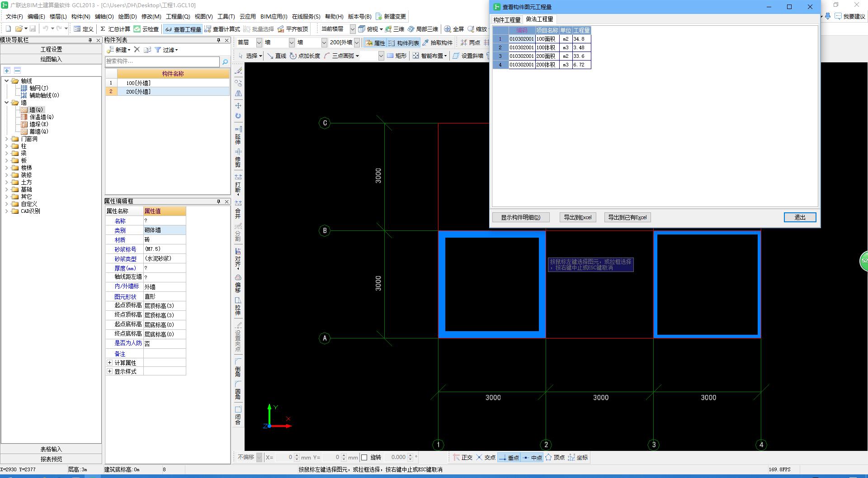Click 导出到Excel button
Viewport: 868px width, 478px height.
tap(578, 217)
